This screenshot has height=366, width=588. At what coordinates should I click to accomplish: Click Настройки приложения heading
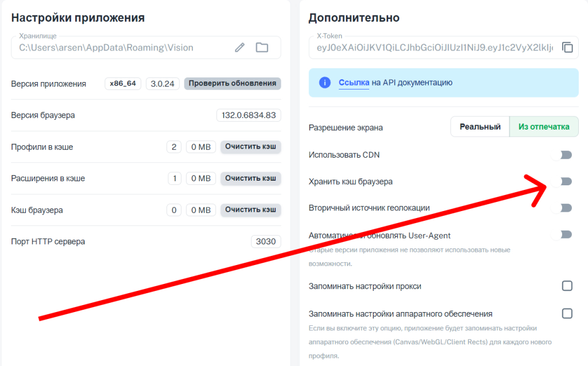(78, 18)
